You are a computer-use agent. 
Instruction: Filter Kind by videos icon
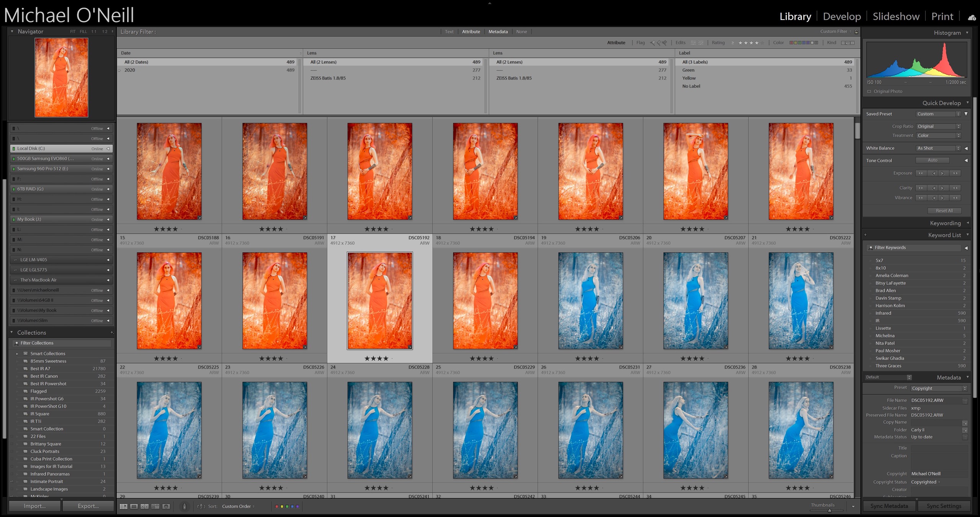pyautogui.click(x=853, y=43)
